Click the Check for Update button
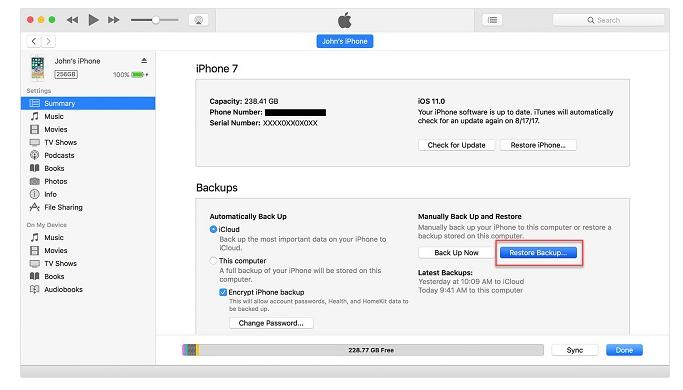This screenshot has width=683, height=390. pyautogui.click(x=456, y=145)
